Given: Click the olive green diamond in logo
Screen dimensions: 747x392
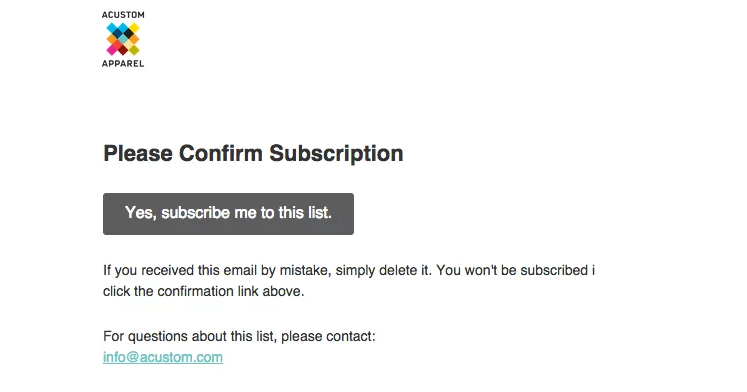Looking at the screenshot, I should pos(134,50).
